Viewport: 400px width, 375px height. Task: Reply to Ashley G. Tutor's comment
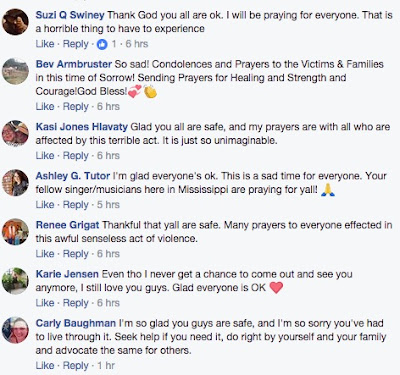point(76,205)
